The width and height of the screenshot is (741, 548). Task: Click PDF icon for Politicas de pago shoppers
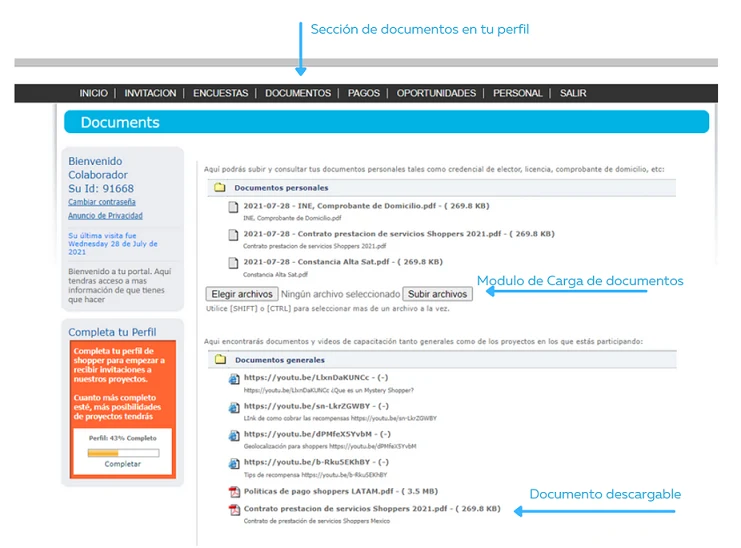234,492
